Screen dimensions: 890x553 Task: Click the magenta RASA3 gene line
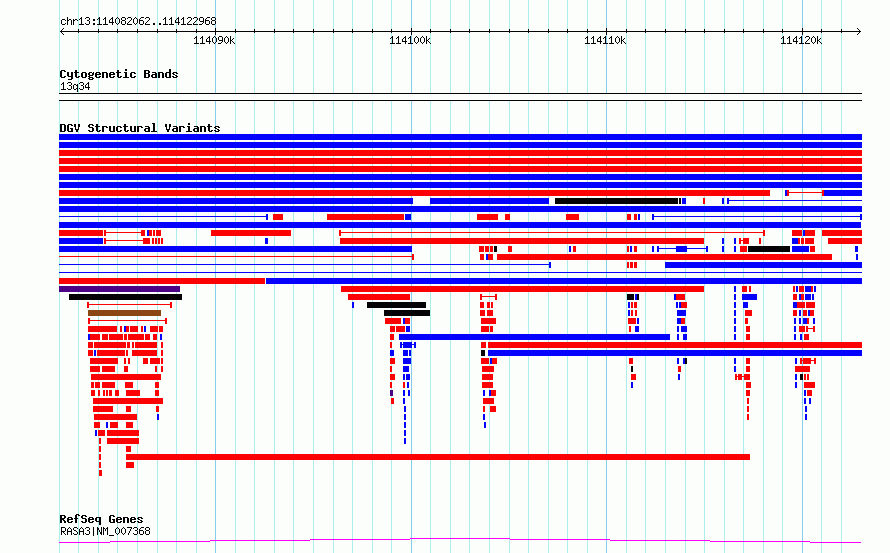(460, 540)
